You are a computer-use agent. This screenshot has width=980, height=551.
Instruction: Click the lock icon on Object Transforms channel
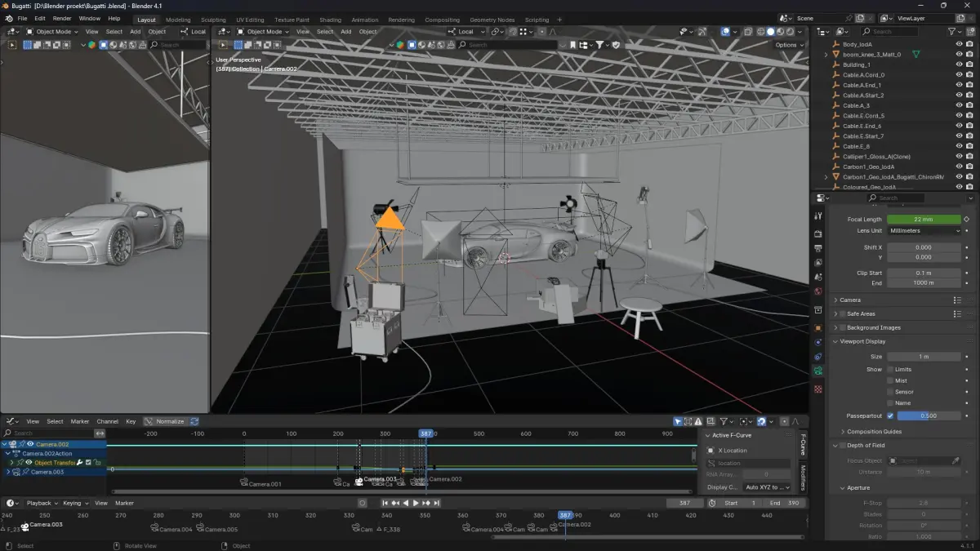[97, 463]
